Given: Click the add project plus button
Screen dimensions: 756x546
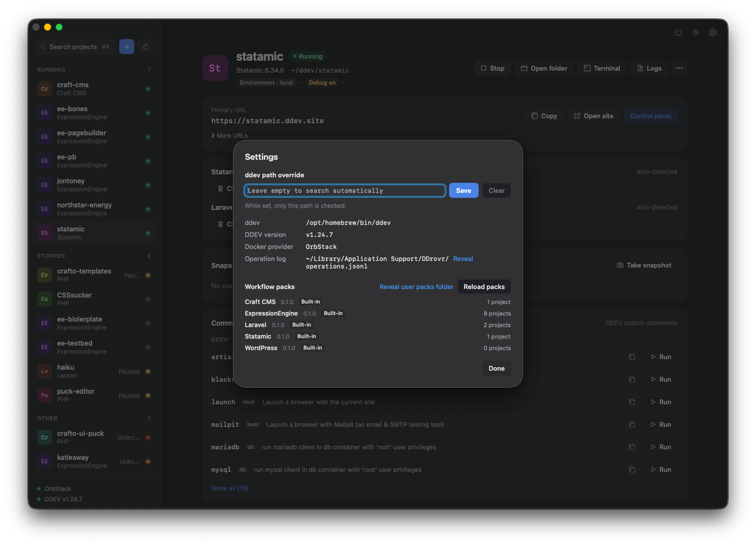Looking at the screenshot, I should (127, 47).
